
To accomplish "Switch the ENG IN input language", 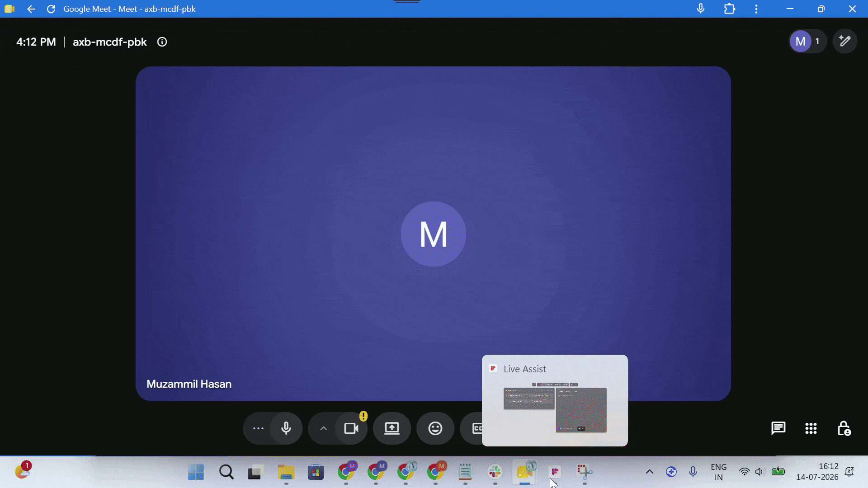I will pyautogui.click(x=718, y=472).
